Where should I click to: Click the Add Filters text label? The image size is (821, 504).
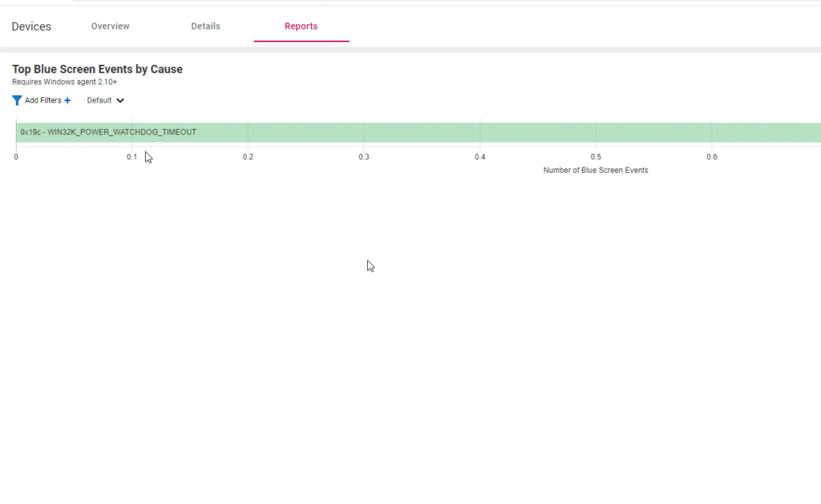[x=42, y=101]
